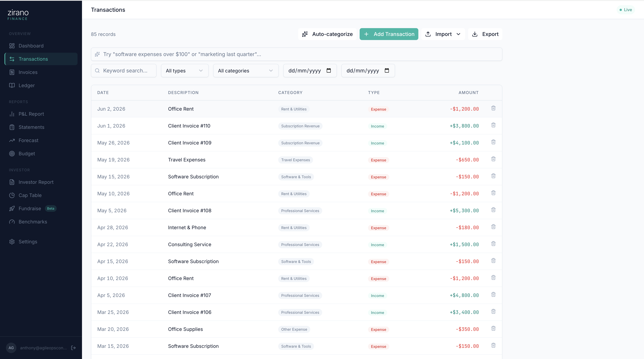Delete Apr 15 Software Subscription entry

tap(493, 261)
